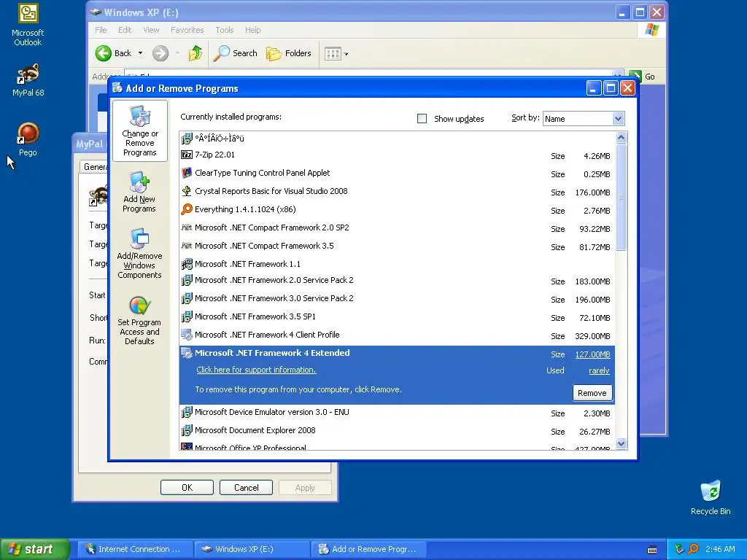Screen dimensions: 747x560
Task: Select Microsoft .NET Framework 2.0 Service Pack 2
Action: pyautogui.click(x=397, y=281)
